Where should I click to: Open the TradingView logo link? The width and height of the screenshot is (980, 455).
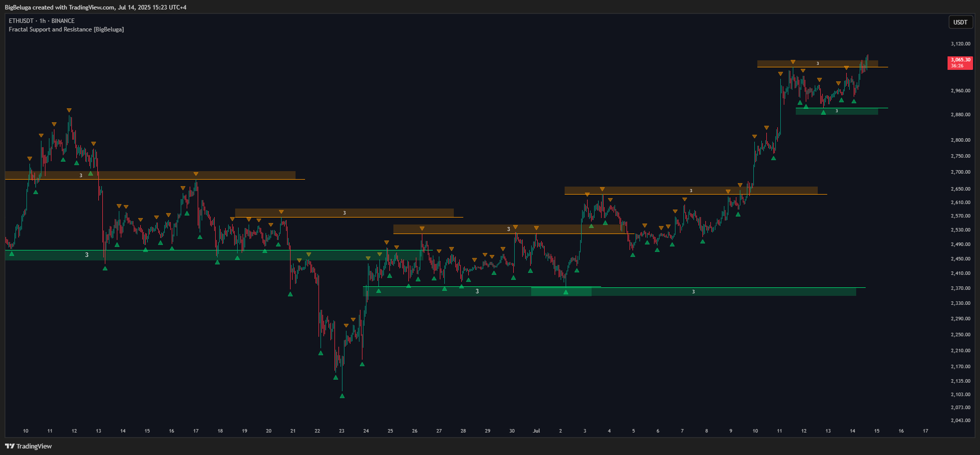click(x=28, y=446)
